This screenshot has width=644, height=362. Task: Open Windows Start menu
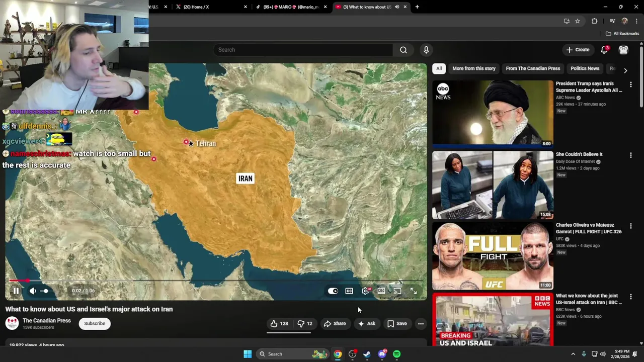coord(248,354)
